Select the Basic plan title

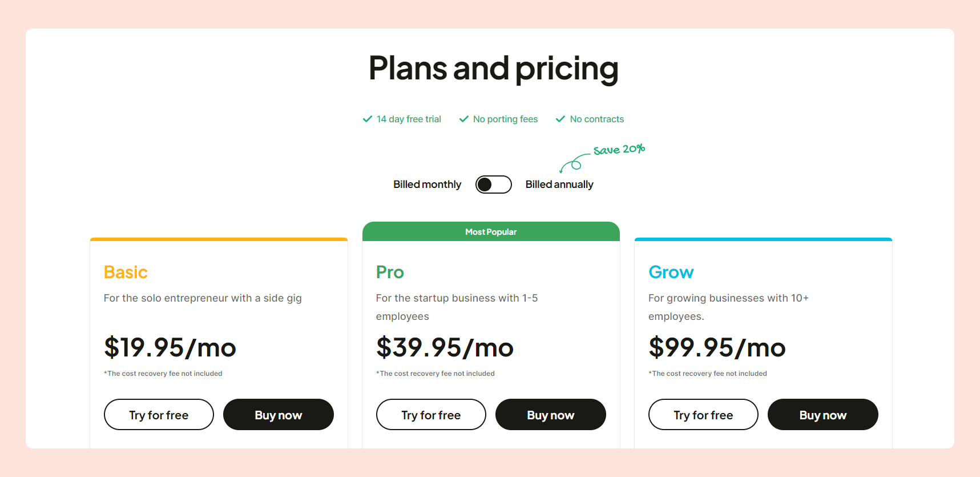pos(126,272)
